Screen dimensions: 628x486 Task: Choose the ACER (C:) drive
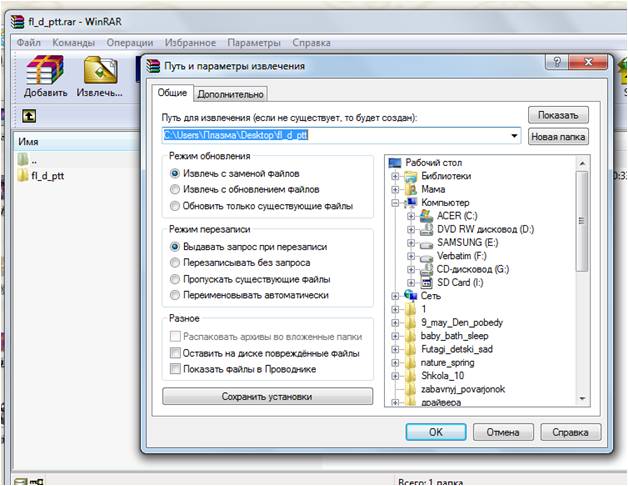click(x=457, y=216)
